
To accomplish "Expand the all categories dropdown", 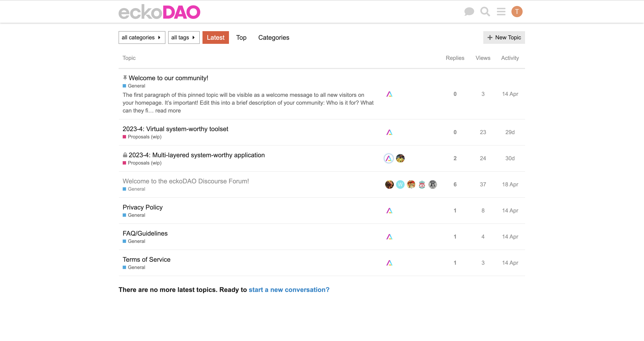I will coord(142,37).
